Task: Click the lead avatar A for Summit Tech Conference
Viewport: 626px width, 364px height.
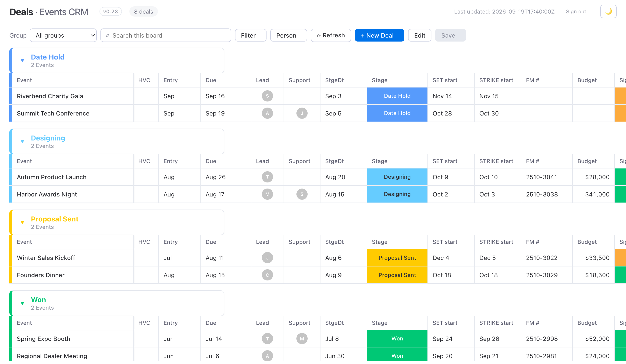Action: (267, 113)
